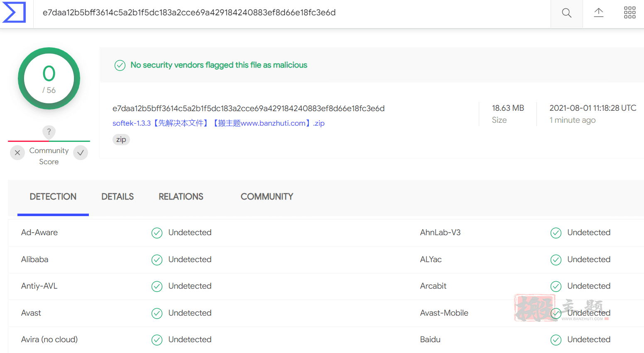Click Arcabit's undetected check icon
The width and height of the screenshot is (644, 353).
[x=556, y=287]
